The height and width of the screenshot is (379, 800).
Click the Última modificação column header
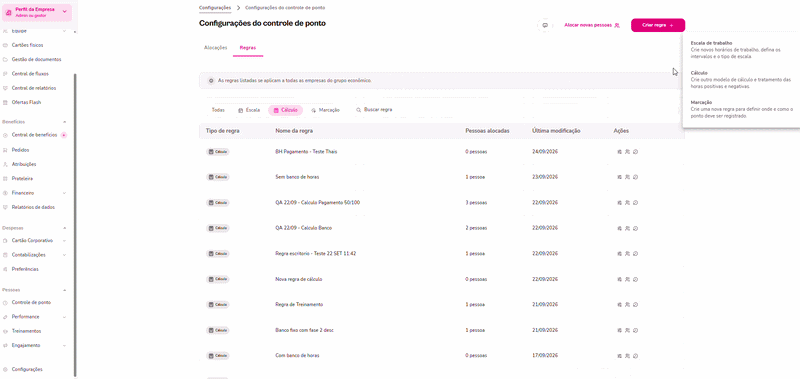556,131
